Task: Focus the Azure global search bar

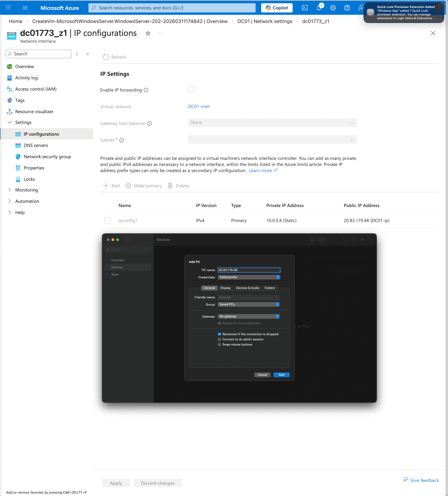Action: [172, 8]
